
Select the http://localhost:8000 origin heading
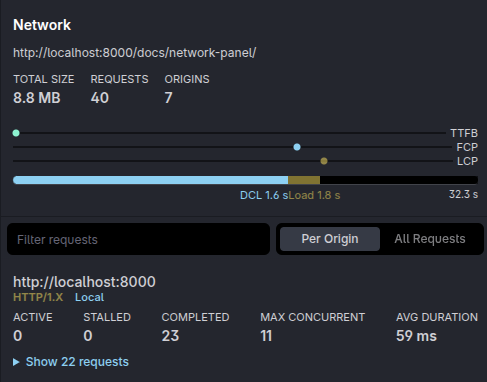[x=84, y=282]
